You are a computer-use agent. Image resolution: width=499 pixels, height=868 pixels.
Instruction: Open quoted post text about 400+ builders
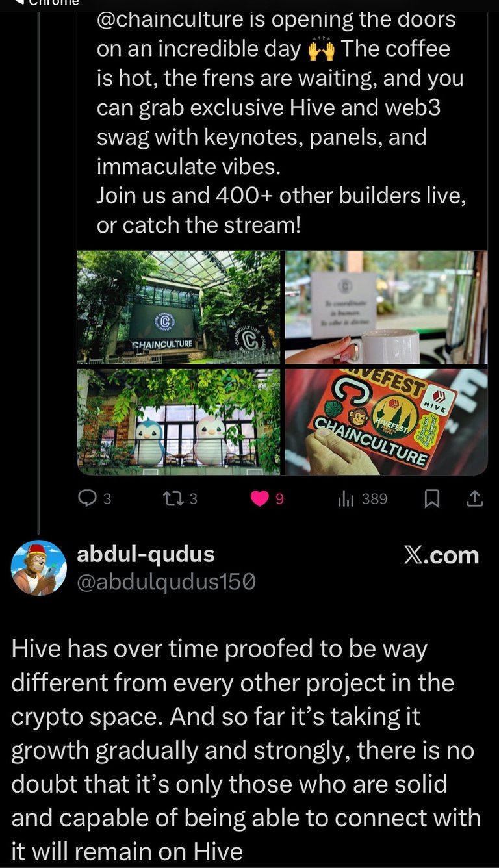(x=281, y=209)
